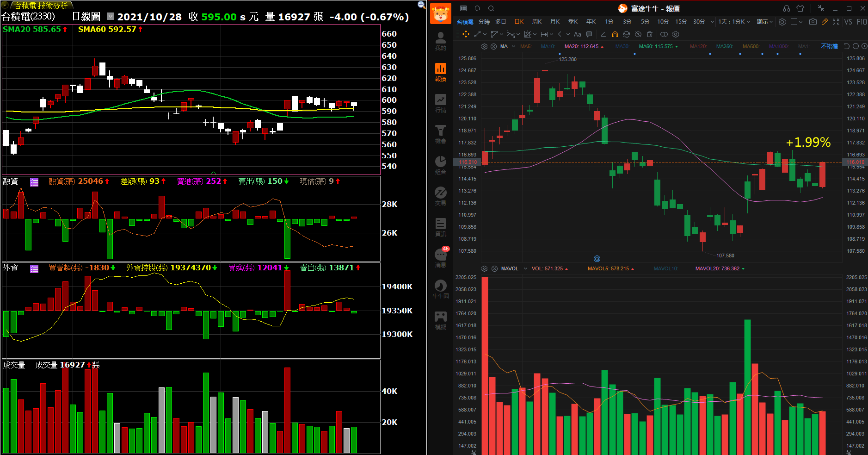Image resolution: width=868 pixels, height=455 pixels.
Task: Click the search magnifier icon in Futu
Action: point(491,8)
